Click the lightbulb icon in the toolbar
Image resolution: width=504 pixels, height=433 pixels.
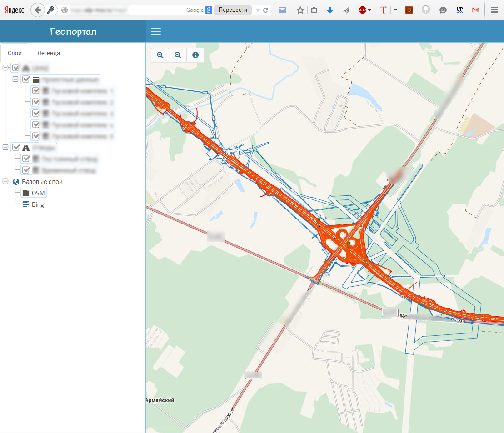(425, 10)
